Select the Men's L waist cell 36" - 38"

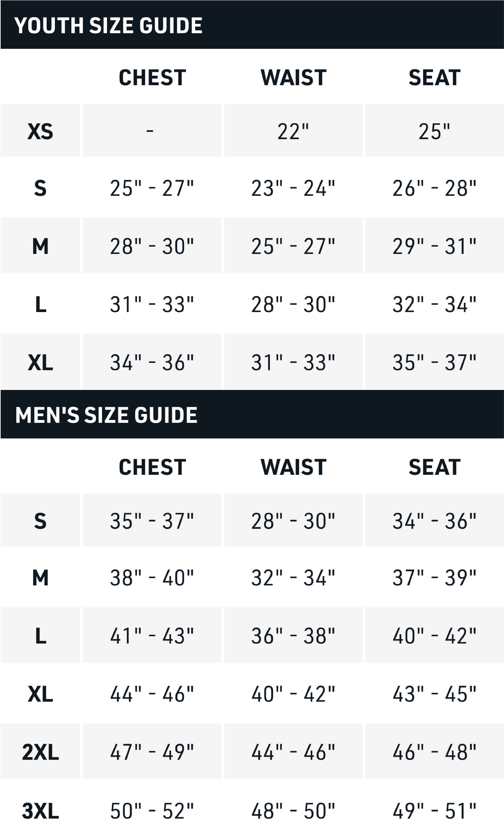[x=293, y=636]
